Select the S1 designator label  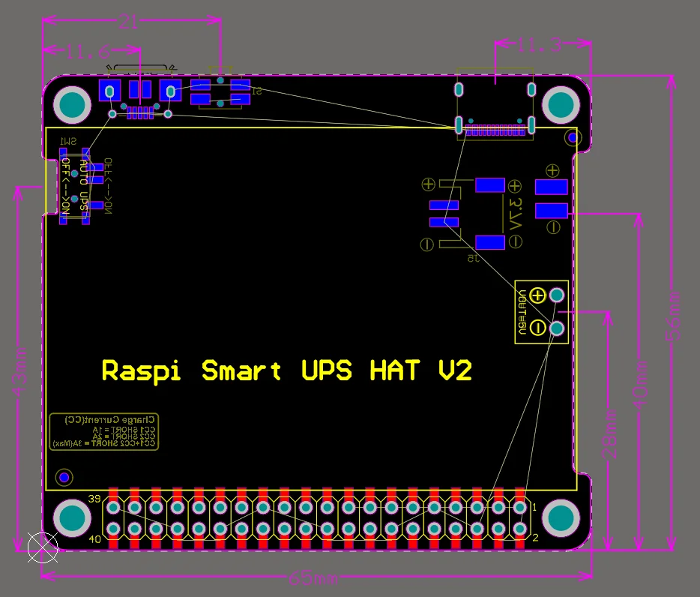point(257,91)
